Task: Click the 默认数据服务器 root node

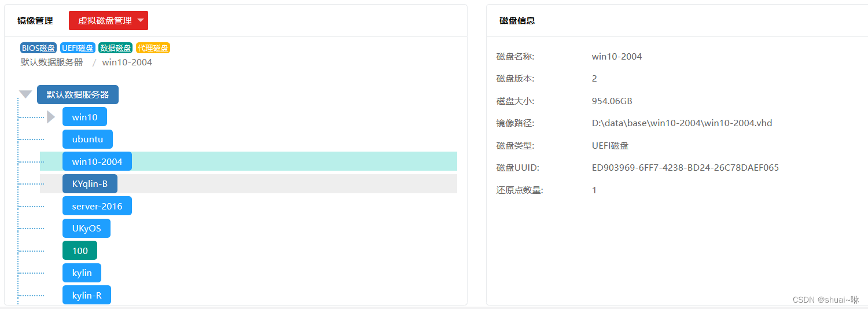Action: pos(78,95)
